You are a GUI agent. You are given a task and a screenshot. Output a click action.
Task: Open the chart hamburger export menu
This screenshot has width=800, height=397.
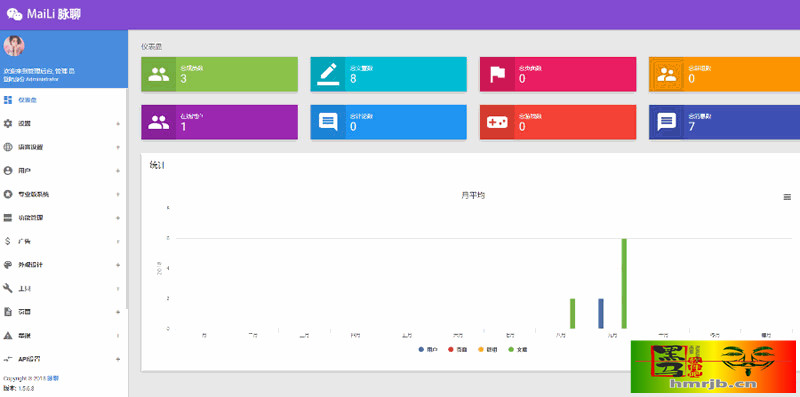(787, 197)
